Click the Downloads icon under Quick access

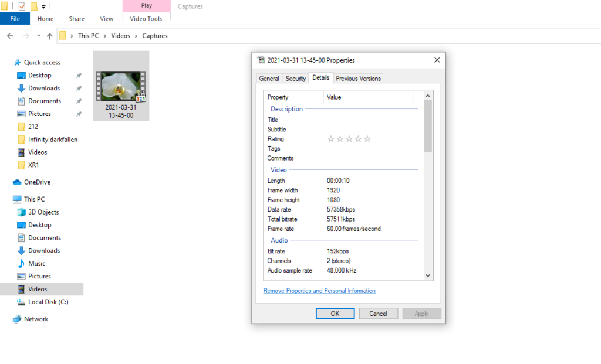click(22, 88)
